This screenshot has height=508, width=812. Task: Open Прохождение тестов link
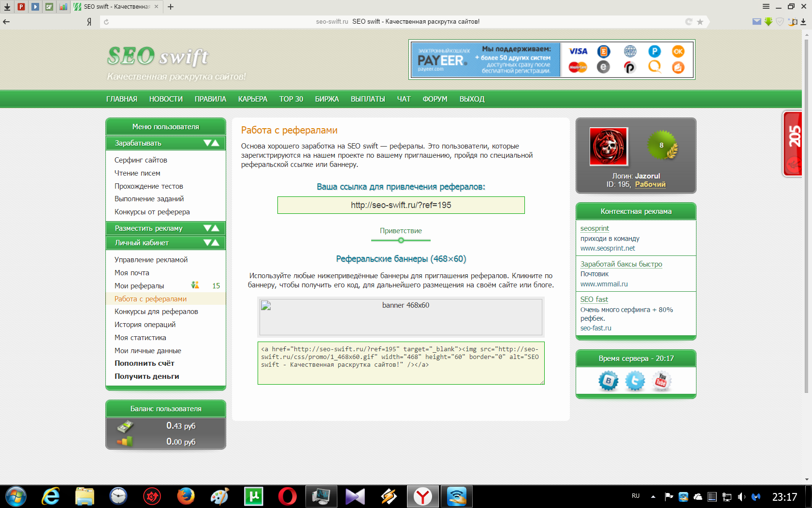click(149, 186)
